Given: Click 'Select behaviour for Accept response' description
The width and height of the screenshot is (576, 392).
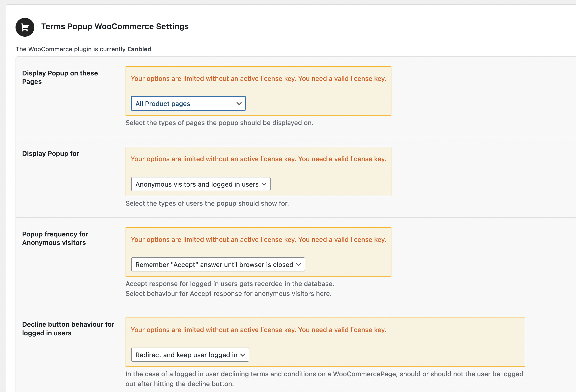Looking at the screenshot, I should point(229,294).
